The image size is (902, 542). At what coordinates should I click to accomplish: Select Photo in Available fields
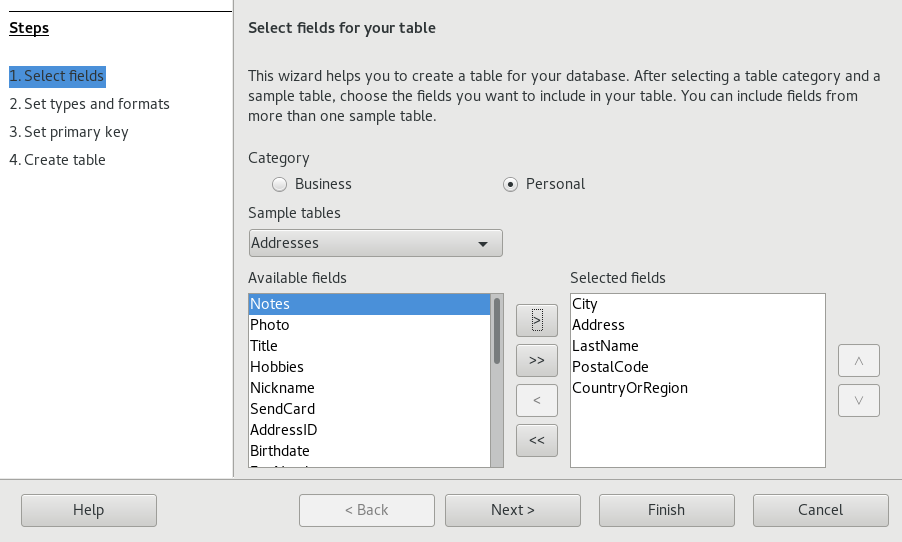pos(270,325)
